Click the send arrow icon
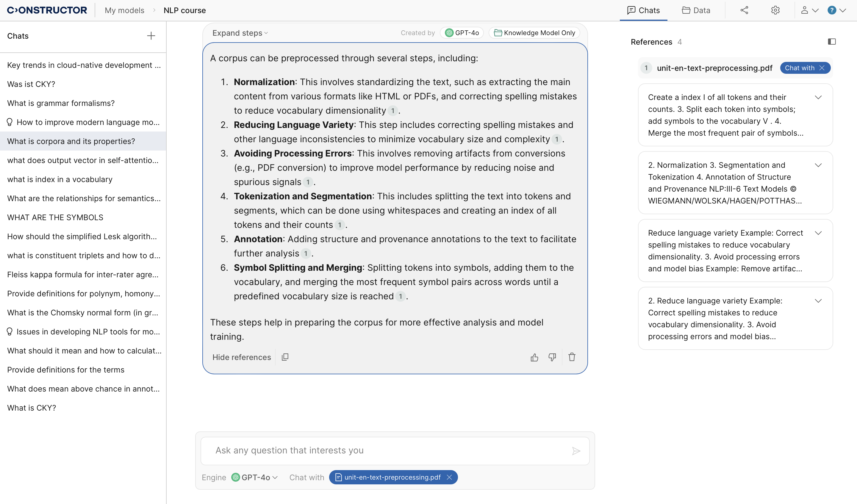Viewport: 857px width, 504px height. point(576,451)
